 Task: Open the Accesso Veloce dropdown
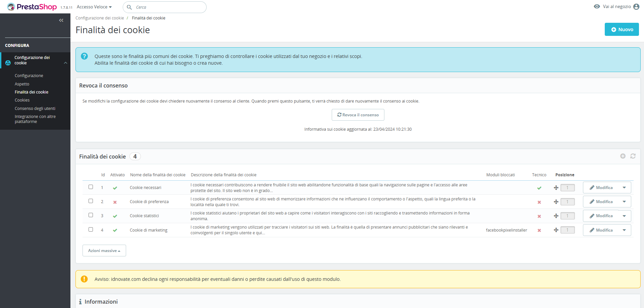coord(94,7)
